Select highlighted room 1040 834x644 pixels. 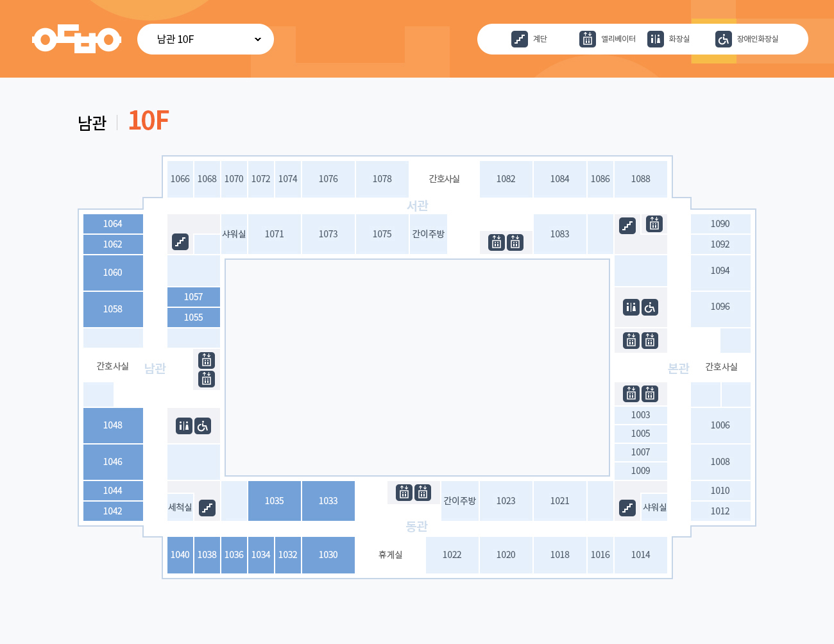coord(180,555)
